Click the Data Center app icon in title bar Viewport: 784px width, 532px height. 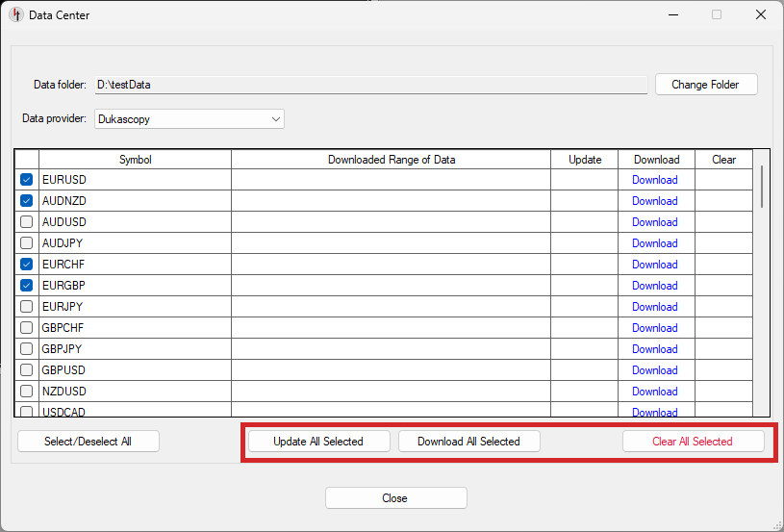pos(15,14)
